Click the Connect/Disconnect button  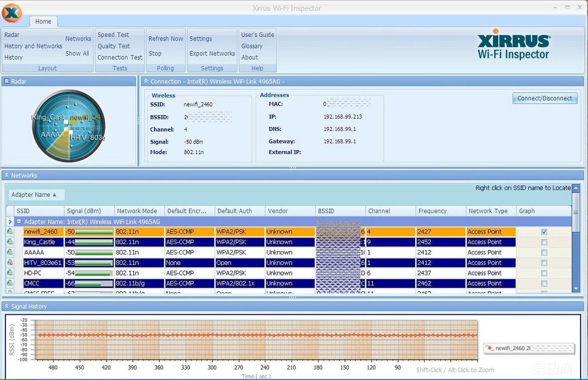coord(545,98)
